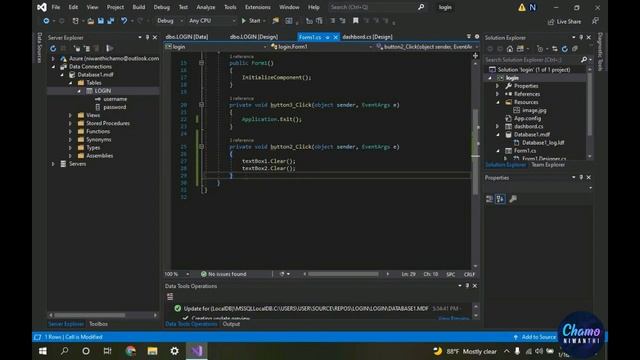640x360 pixels.
Task: Switch to dbo.LOGIN [Data] tab
Action: point(187,37)
